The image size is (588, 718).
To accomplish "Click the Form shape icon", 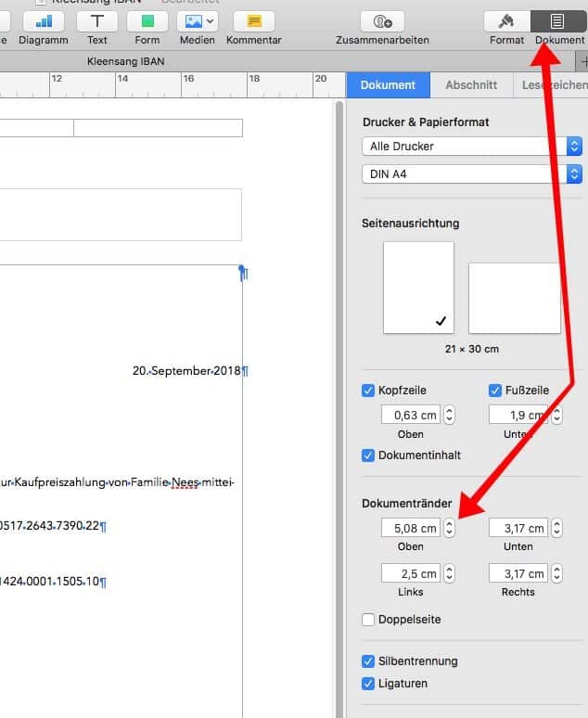I will (147, 21).
